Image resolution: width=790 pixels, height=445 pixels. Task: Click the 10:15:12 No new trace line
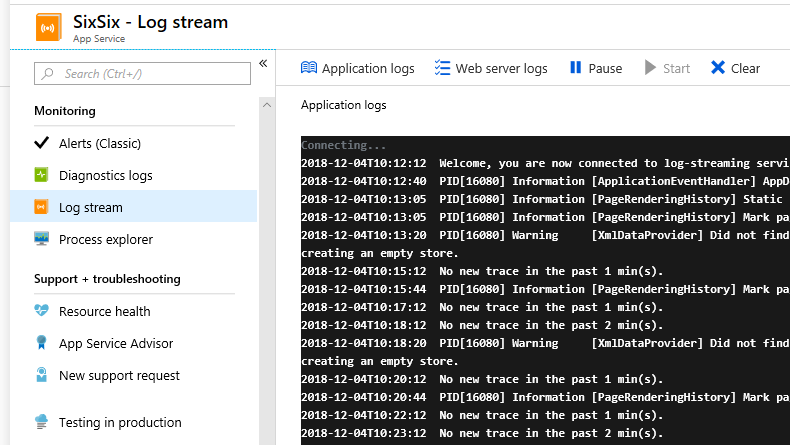click(x=482, y=271)
